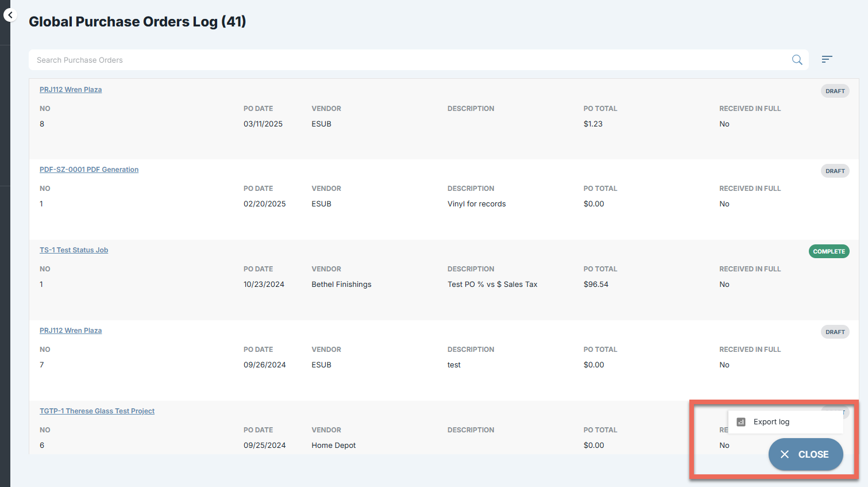Click description Vinyl for records

pos(477,204)
